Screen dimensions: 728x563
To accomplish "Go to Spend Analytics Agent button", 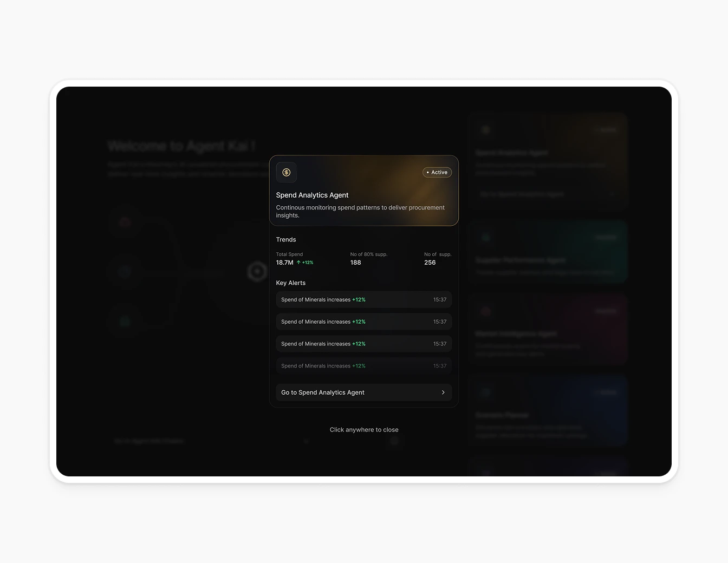I will [364, 392].
